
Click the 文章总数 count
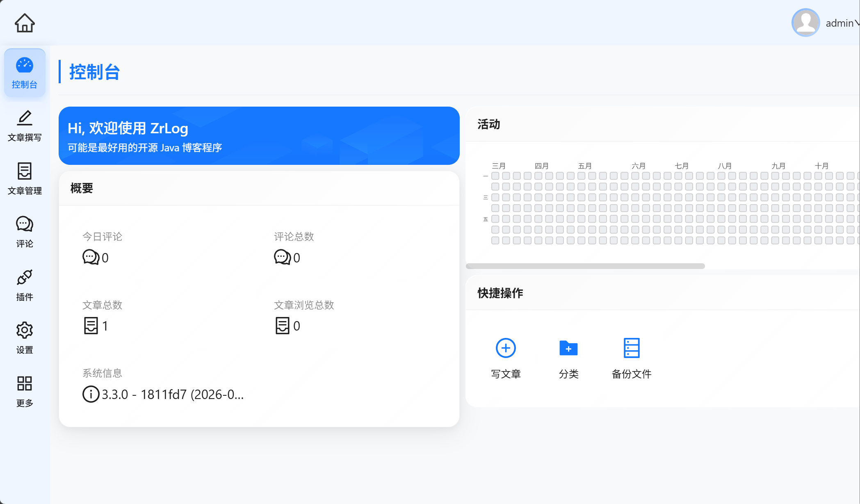coord(105,326)
